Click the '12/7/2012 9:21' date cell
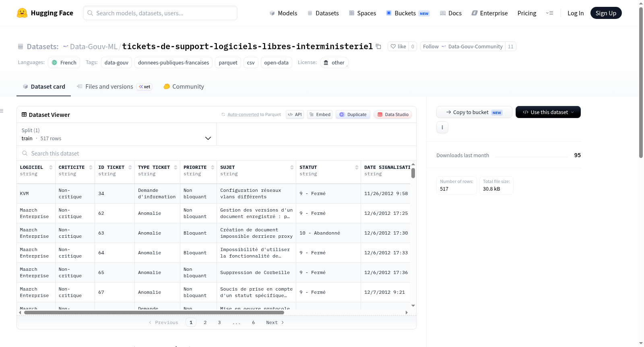644x347 pixels. 386,292
